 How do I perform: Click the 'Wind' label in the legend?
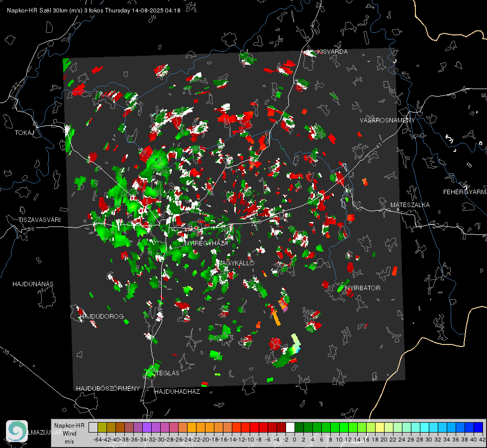click(x=70, y=434)
